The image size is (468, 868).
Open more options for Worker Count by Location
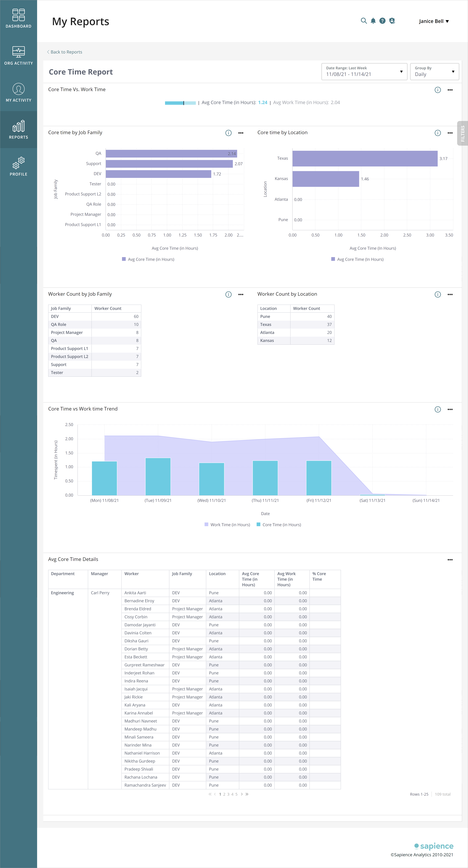pyautogui.click(x=450, y=294)
